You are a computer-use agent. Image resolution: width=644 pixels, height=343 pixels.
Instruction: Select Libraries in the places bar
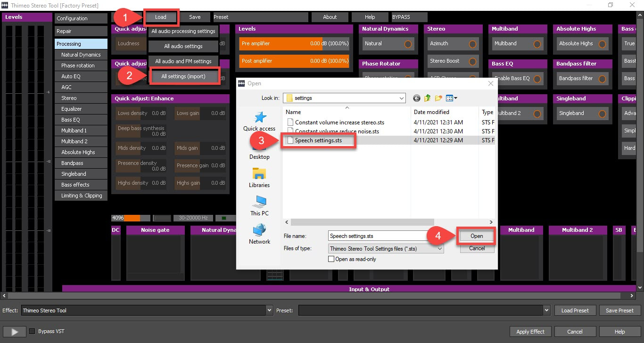[x=259, y=178]
